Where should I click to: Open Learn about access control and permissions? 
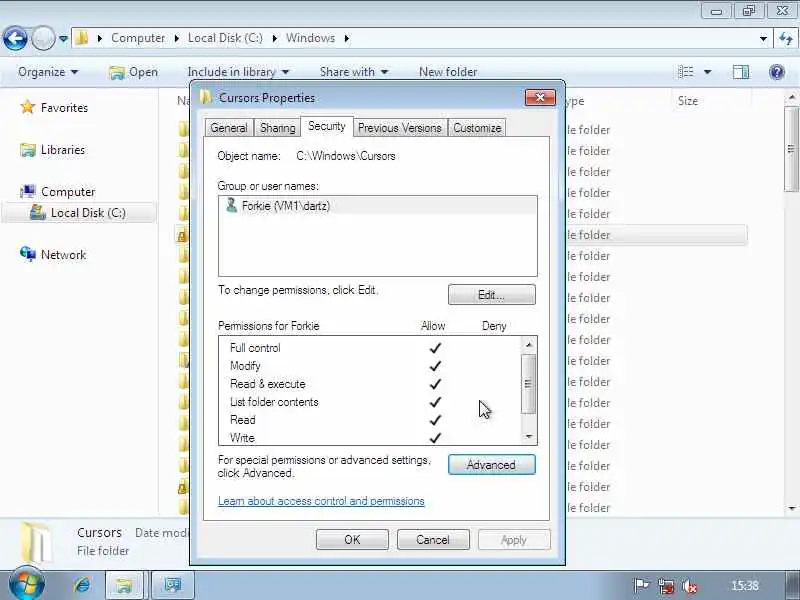tap(321, 501)
